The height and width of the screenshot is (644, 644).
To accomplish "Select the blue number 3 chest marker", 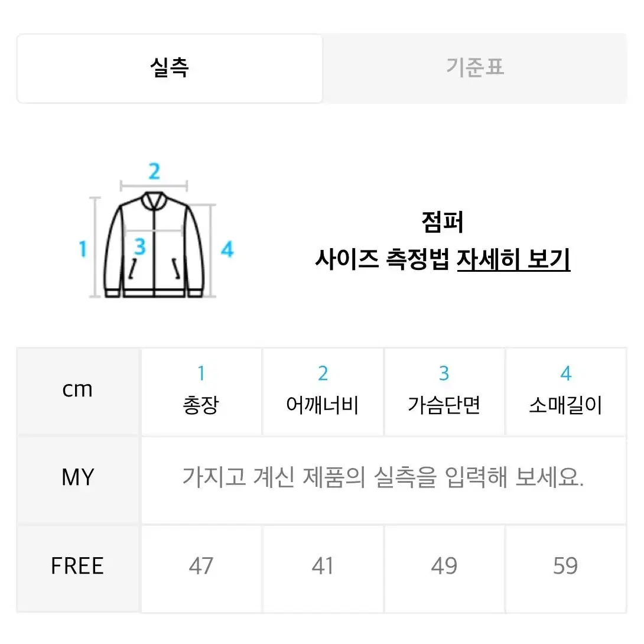I will pyautogui.click(x=140, y=246).
